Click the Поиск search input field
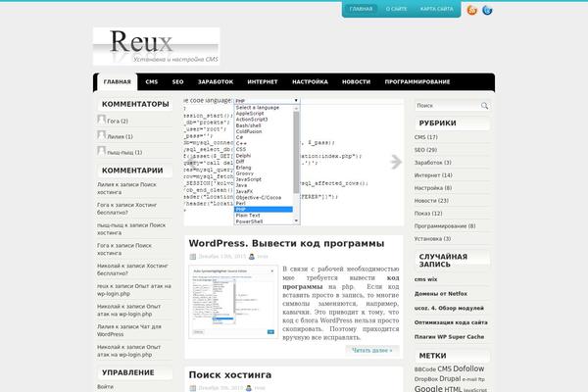This screenshot has height=392, width=588. click(448, 106)
